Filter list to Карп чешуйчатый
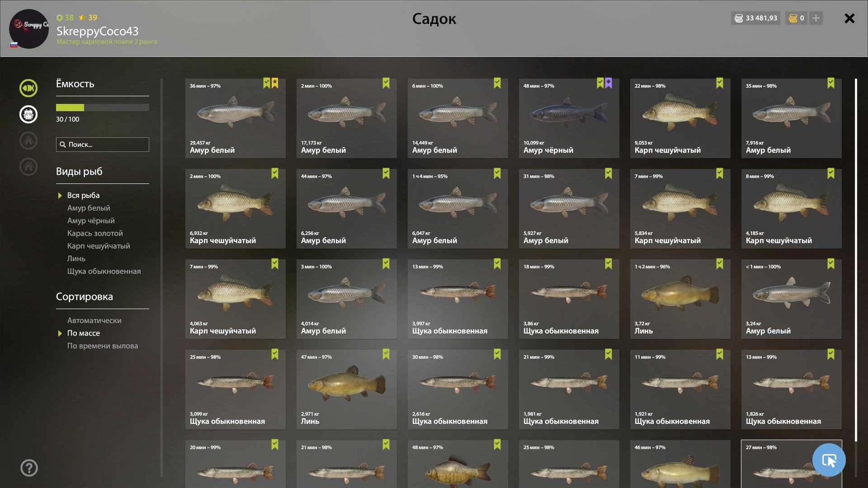The height and width of the screenshot is (488, 868). [99, 246]
